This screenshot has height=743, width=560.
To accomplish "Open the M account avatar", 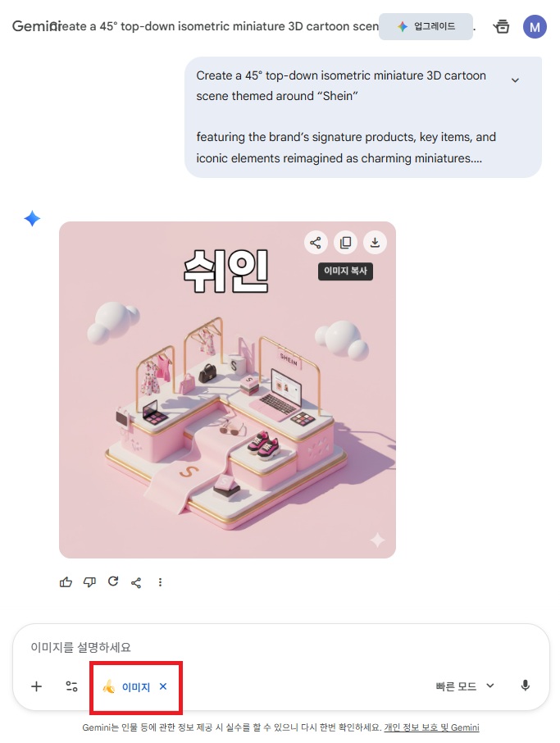I will pyautogui.click(x=535, y=26).
